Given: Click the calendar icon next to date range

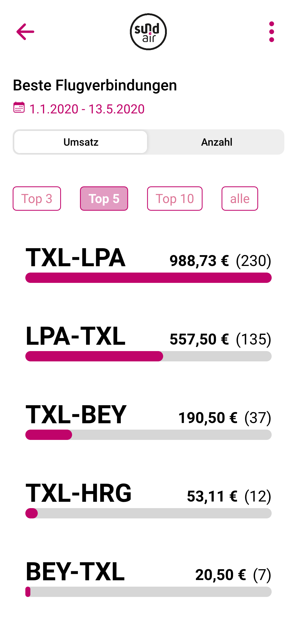Looking at the screenshot, I should [19, 108].
